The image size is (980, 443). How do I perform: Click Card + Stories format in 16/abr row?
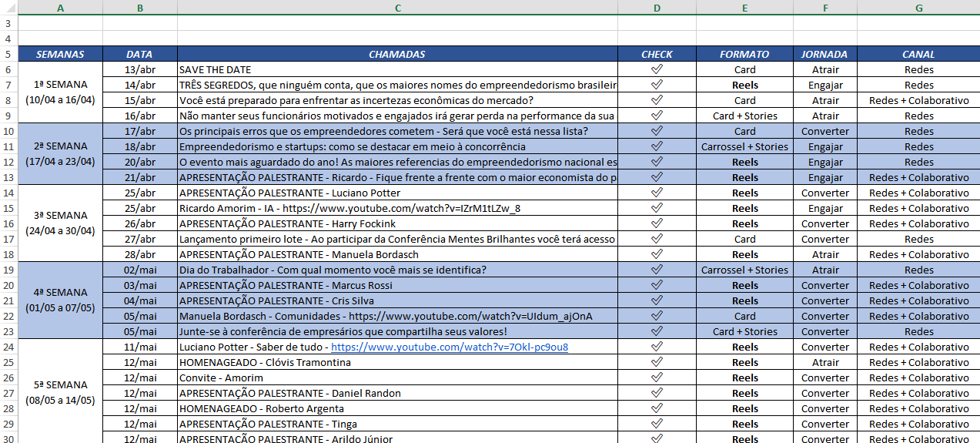(x=744, y=116)
